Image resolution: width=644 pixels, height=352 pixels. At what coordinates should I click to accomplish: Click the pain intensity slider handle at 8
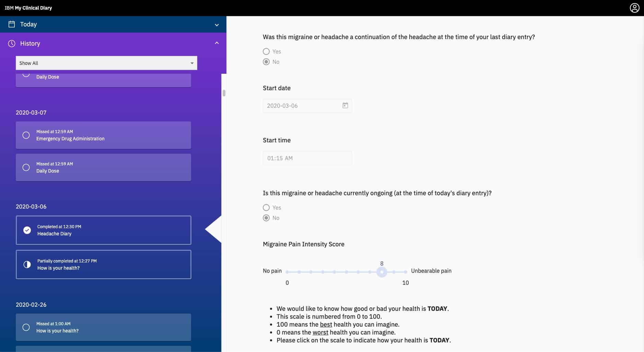click(x=382, y=272)
